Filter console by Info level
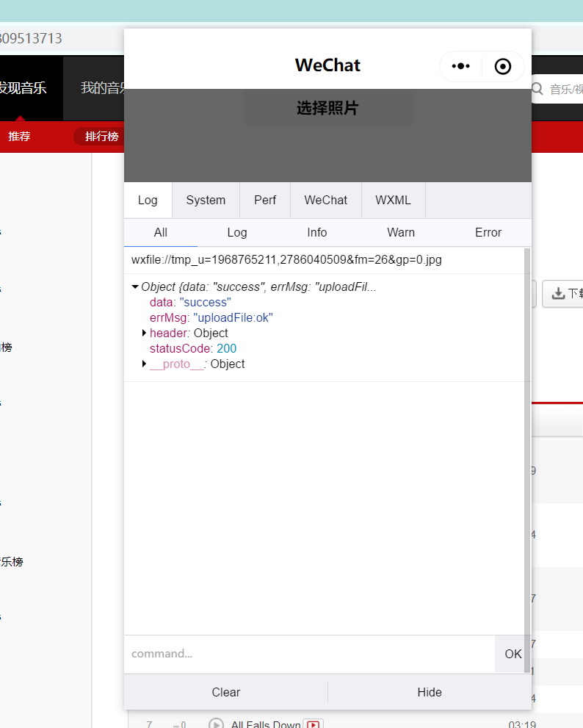Viewport: 583px width, 728px height. pyautogui.click(x=317, y=233)
